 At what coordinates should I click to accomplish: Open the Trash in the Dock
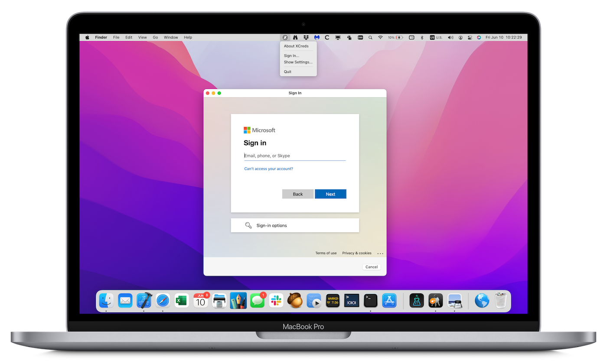point(501,300)
